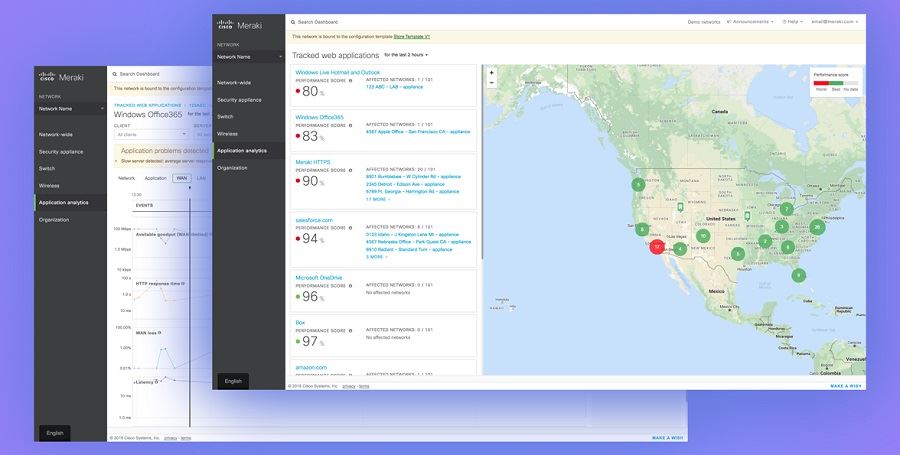Open the '4587 Apple Office - San Francisco CA' network link
Viewport: 900px width, 455px height.
[x=418, y=132]
